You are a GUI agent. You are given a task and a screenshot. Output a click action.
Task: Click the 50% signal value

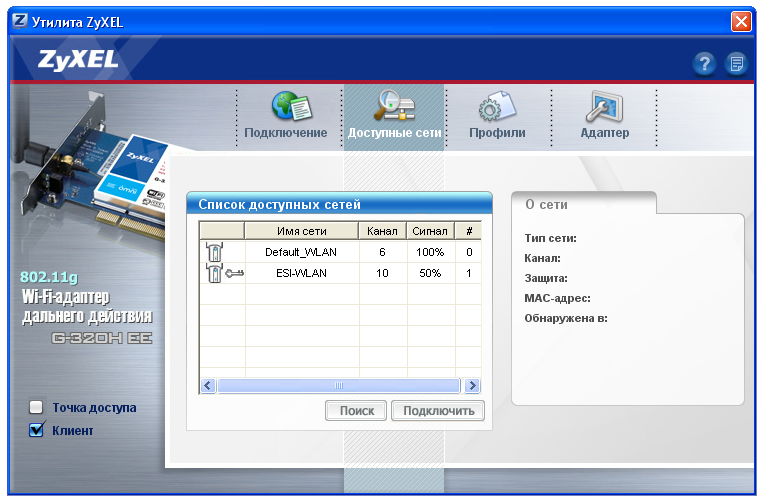pyautogui.click(x=430, y=273)
